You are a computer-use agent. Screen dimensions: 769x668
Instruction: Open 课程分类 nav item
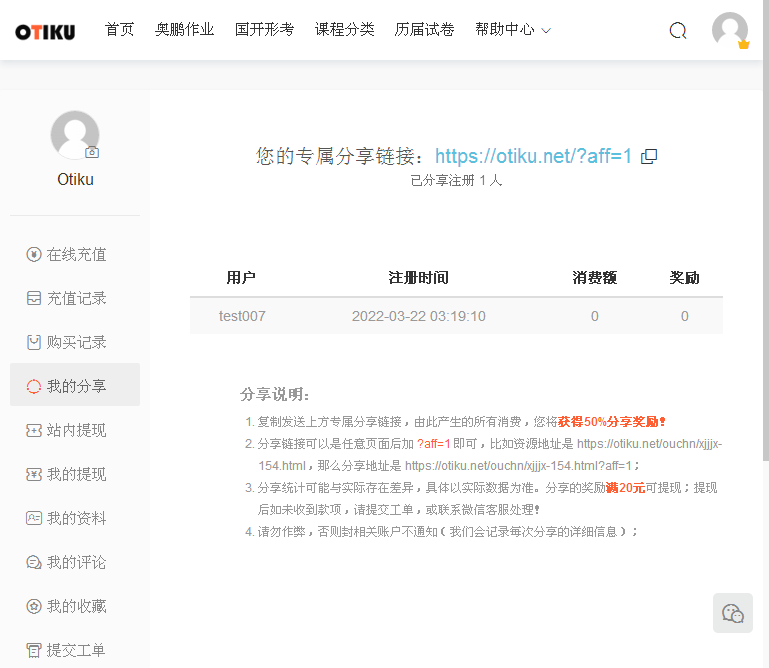click(344, 29)
